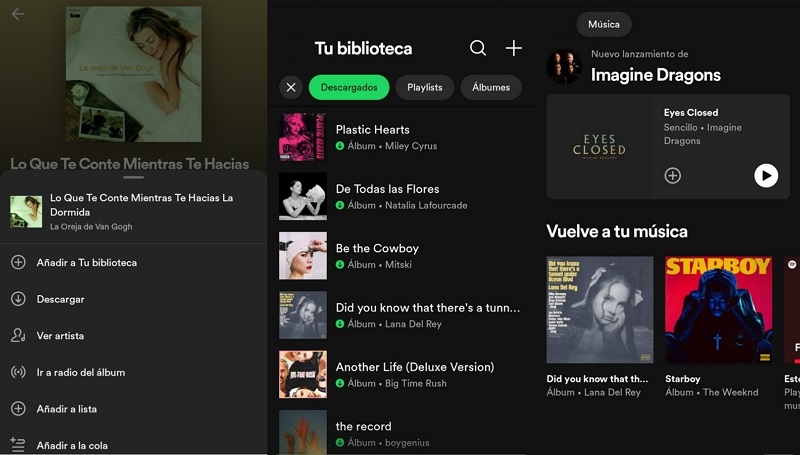Click 'Álbum • Natalia Lafourcade' subtitle
This screenshot has height=455, width=800.
click(407, 205)
